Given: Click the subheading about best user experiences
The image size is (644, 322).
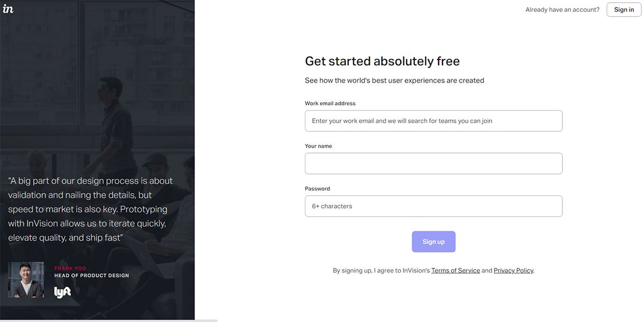Looking at the screenshot, I should tap(394, 80).
